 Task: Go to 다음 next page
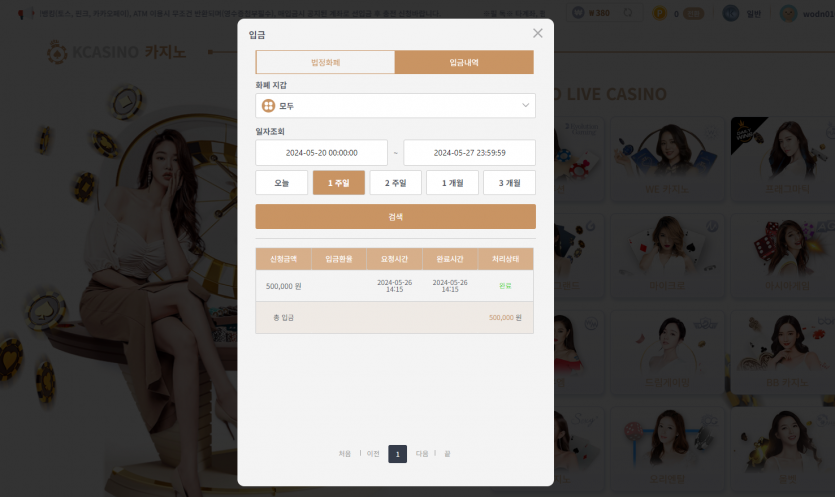[x=422, y=454]
